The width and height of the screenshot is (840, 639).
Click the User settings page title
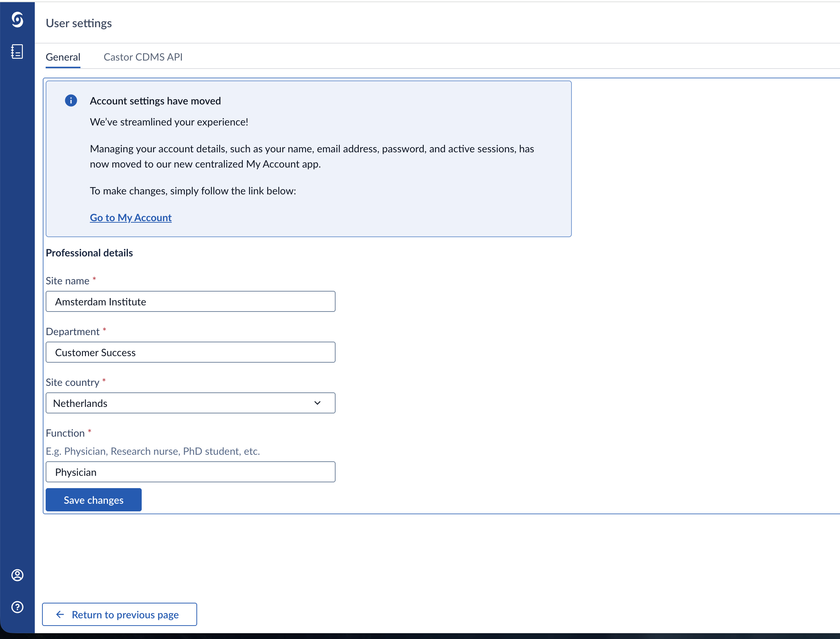pyautogui.click(x=79, y=23)
